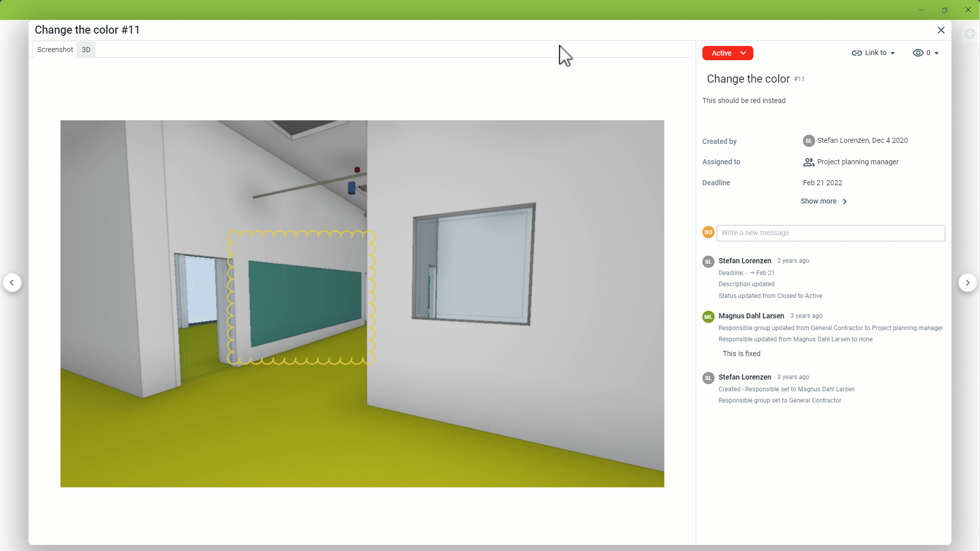Go to next issue arrow
Screen dimensions: 980x551
[x=967, y=283]
